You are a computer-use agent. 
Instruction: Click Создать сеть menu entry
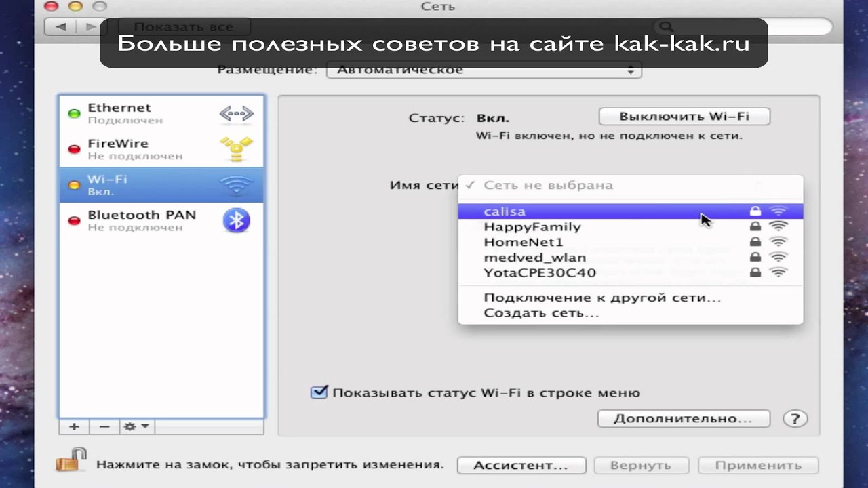point(540,313)
